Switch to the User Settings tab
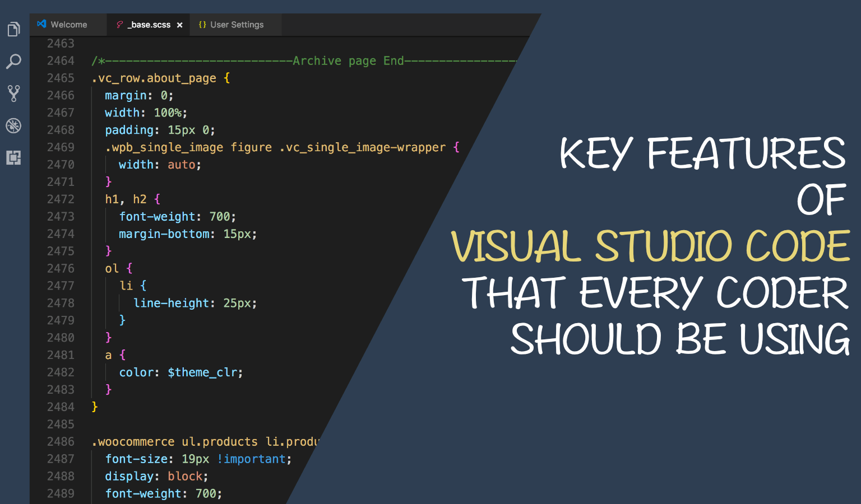Viewport: 861px width, 504px height. pos(236,25)
